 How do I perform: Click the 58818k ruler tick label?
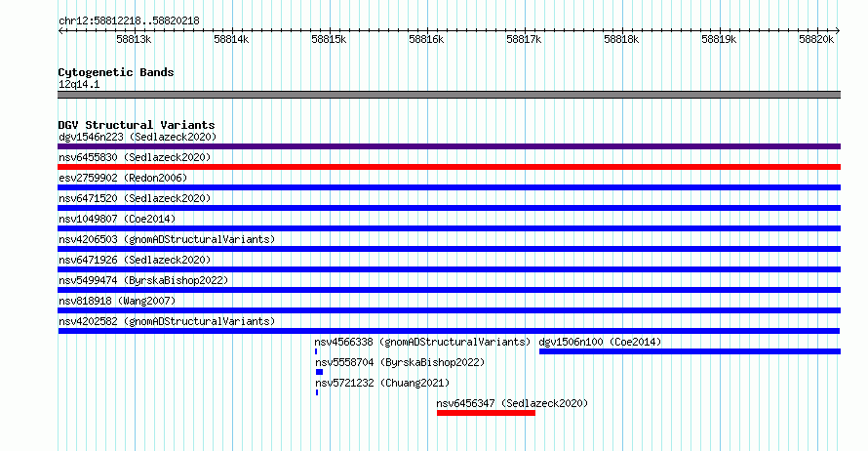coord(621,39)
